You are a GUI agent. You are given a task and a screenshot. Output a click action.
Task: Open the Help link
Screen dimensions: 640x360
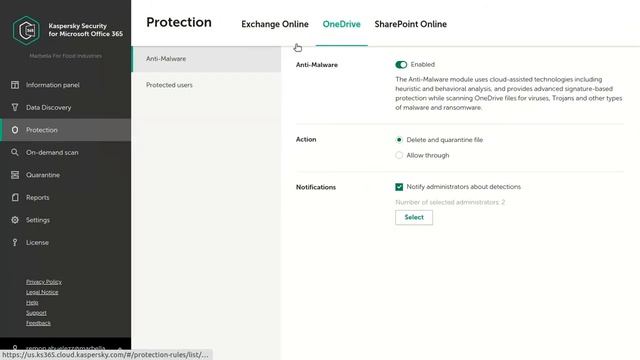coord(32,302)
